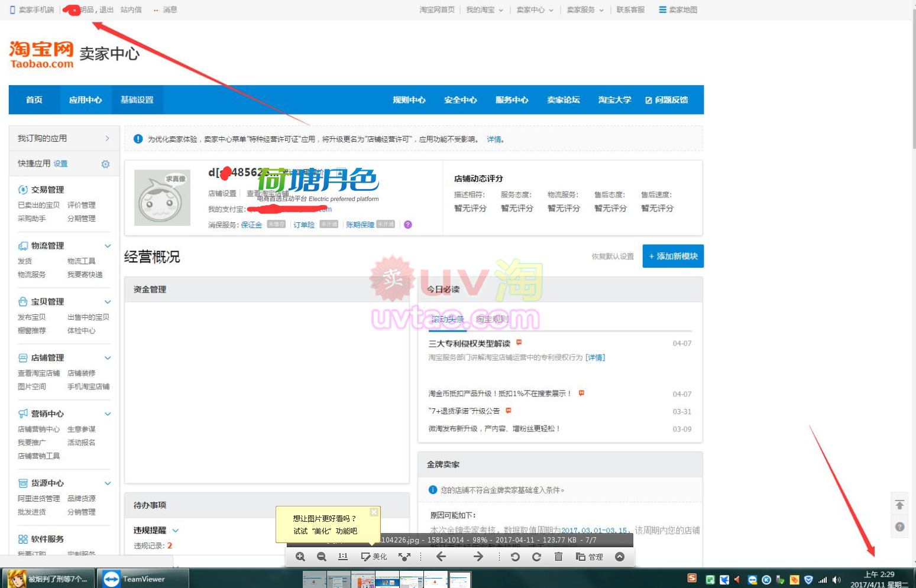The height and width of the screenshot is (588, 916).
Task: Expand the 违规提醒 dropdown arrow
Action: click(176, 531)
